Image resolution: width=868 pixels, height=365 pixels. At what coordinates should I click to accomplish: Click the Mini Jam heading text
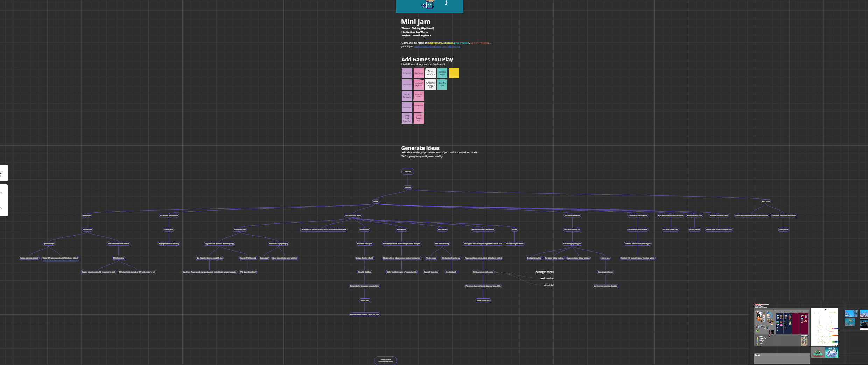416,22
